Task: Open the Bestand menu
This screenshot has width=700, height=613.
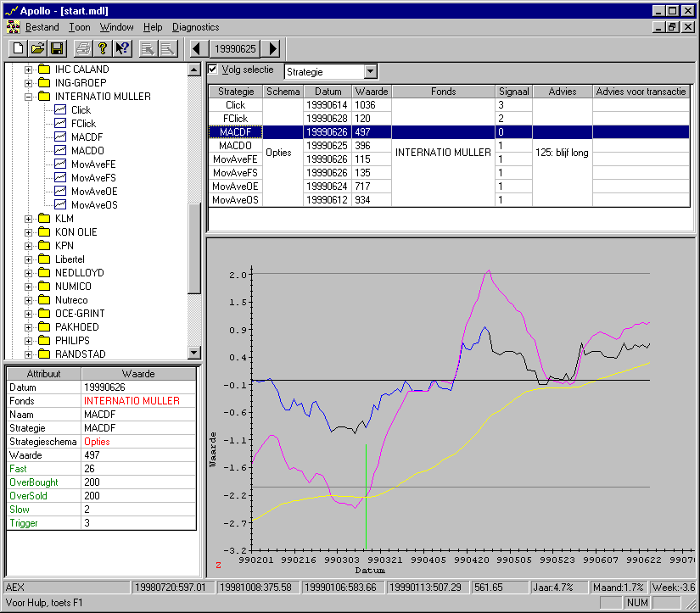Action: pos(42,27)
